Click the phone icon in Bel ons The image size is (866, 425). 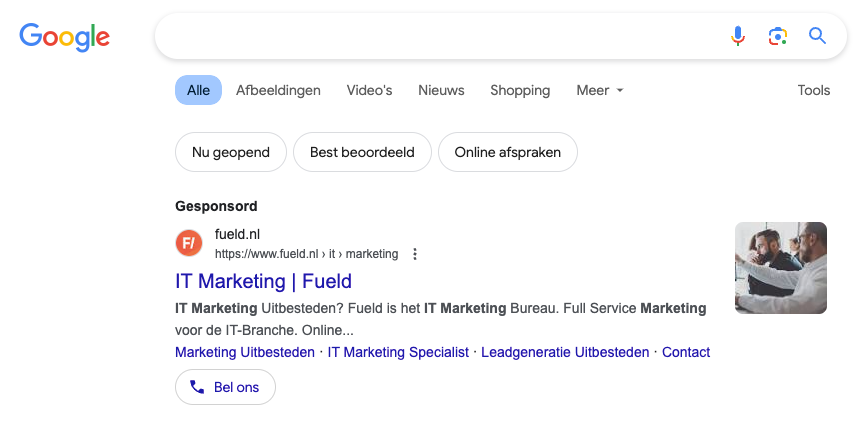(x=197, y=387)
